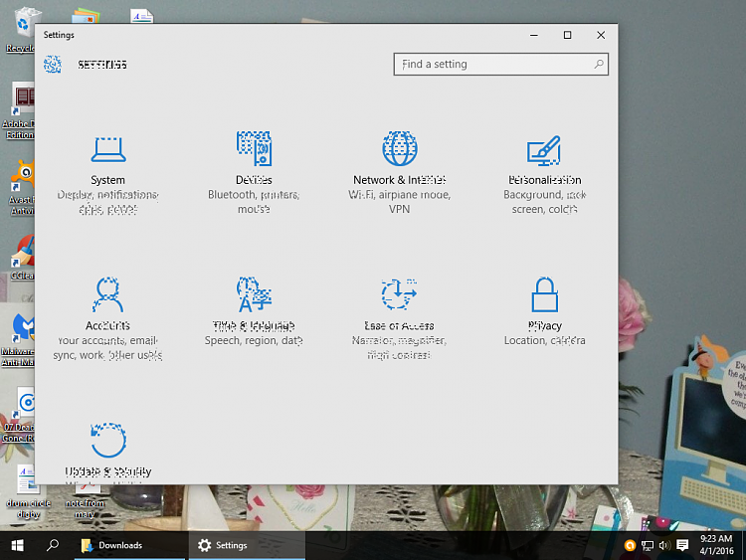Screen dimensions: 746x560
Task: Open Ease of Access settings
Action: 399,309
